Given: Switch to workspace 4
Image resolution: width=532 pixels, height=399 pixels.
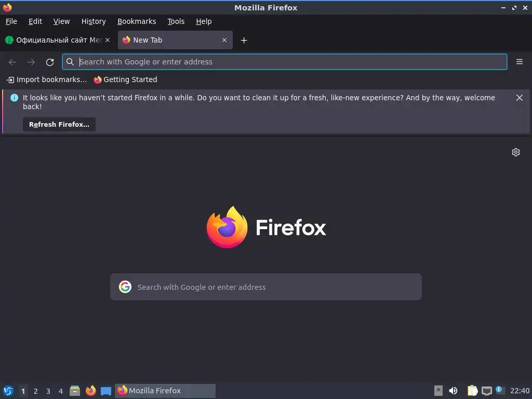Looking at the screenshot, I should pyautogui.click(x=61, y=391).
